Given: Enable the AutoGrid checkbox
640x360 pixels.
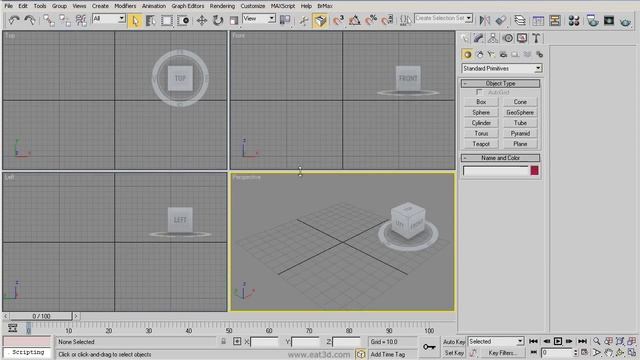Looking at the screenshot, I should (x=479, y=93).
